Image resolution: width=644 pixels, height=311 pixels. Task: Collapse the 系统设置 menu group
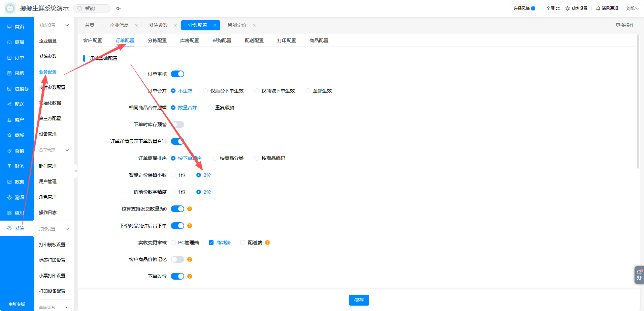pyautogui.click(x=67, y=25)
